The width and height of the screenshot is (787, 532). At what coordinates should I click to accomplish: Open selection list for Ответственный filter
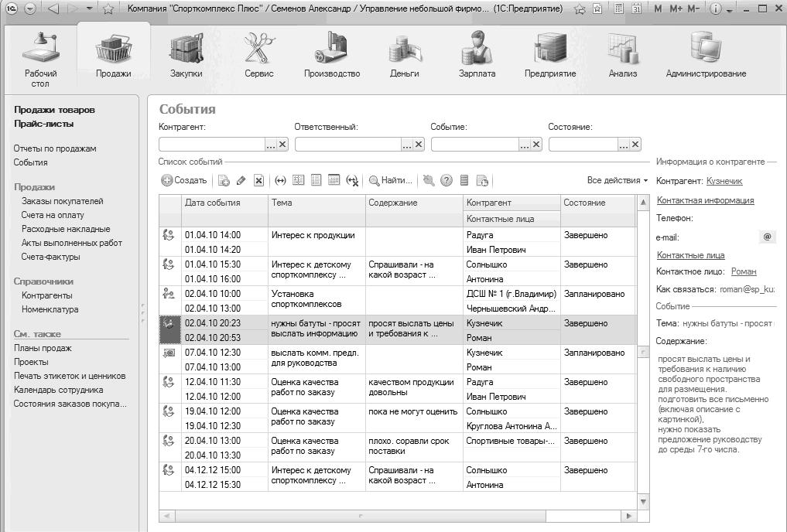(406, 144)
